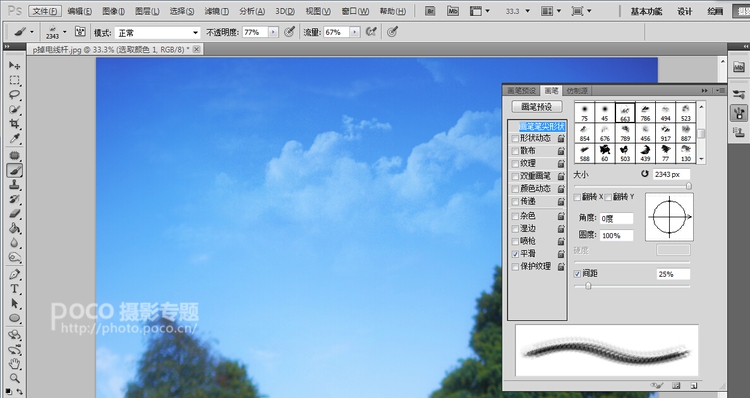The width and height of the screenshot is (750, 398).
Task: Launch Bridge with the Br icon
Action: click(x=430, y=11)
